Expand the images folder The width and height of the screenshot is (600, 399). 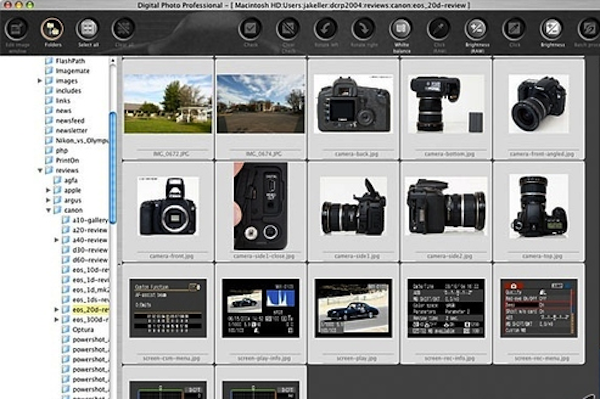[39, 81]
